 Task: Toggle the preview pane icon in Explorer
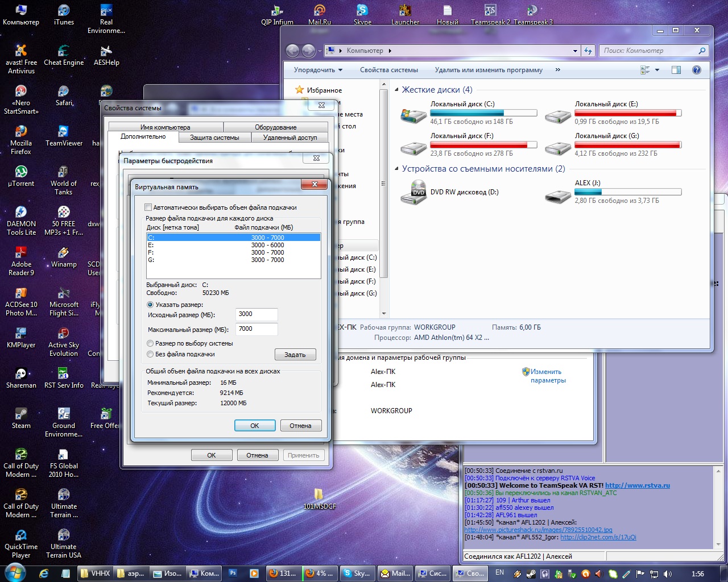click(x=676, y=70)
